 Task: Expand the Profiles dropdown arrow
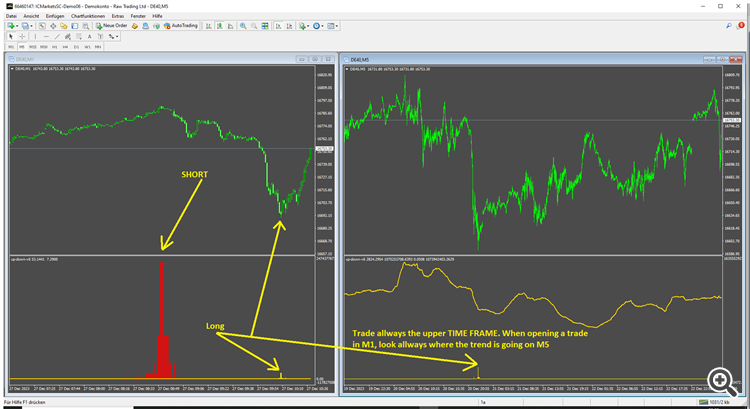click(32, 26)
